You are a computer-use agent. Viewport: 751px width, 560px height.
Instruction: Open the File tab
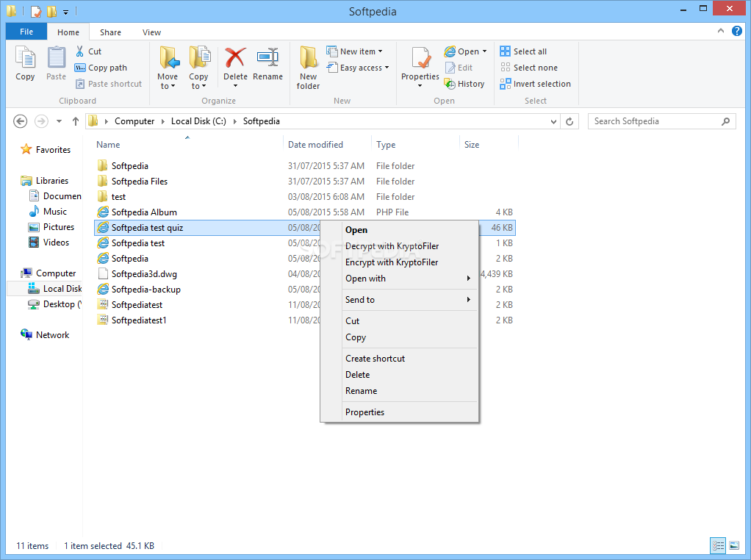pos(26,32)
